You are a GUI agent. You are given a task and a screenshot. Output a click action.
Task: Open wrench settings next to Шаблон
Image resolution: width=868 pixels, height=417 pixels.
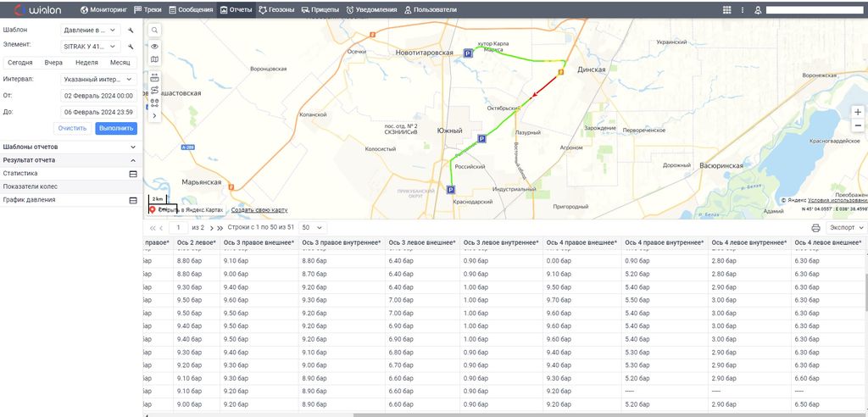(131, 30)
